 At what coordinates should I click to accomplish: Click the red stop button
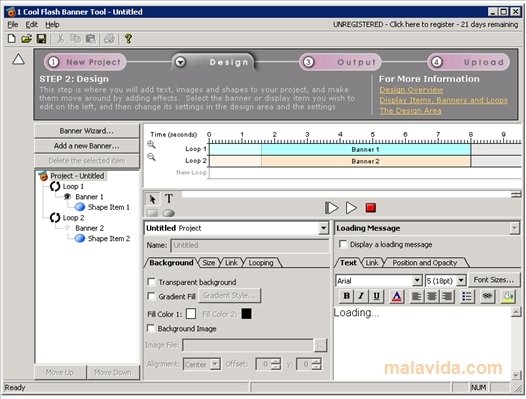point(371,208)
